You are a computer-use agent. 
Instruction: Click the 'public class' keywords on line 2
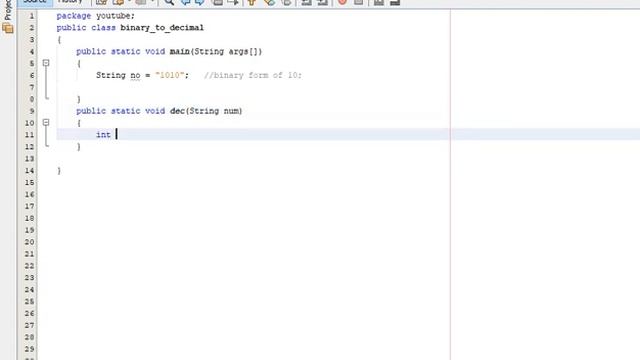(86, 28)
